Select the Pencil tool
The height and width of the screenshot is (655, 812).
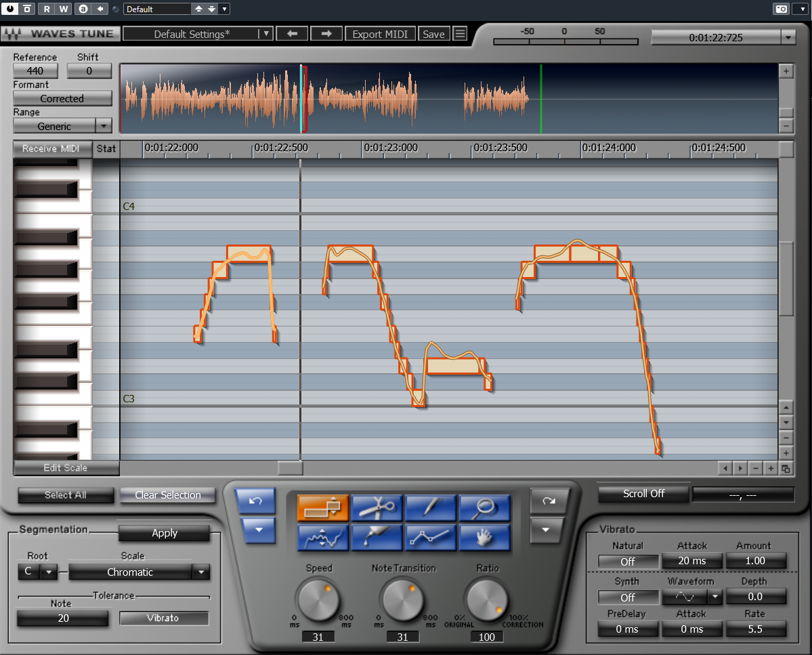(x=431, y=507)
